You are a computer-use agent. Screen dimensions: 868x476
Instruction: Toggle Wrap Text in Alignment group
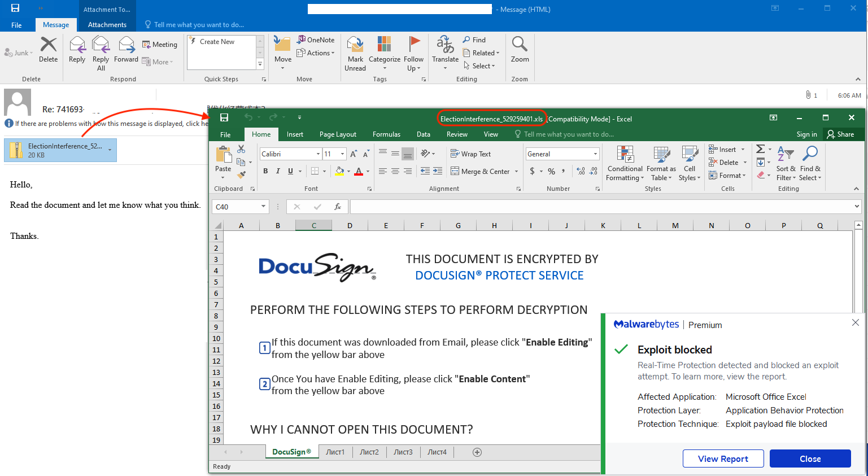click(x=470, y=154)
